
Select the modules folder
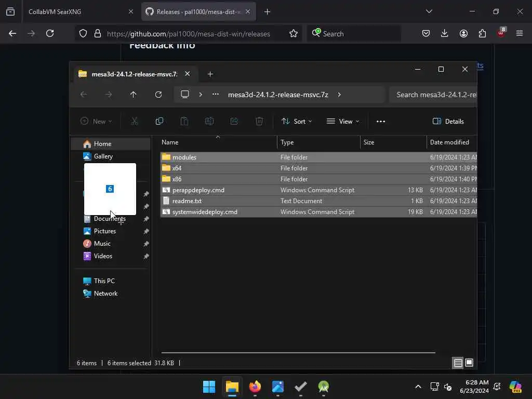[x=318, y=157]
